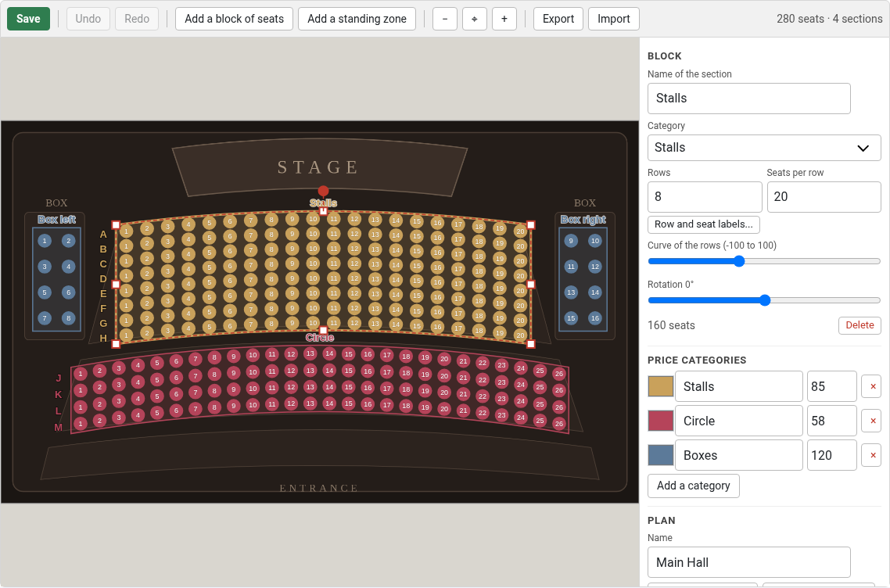Open the Stalls category color swatch

[660, 386]
